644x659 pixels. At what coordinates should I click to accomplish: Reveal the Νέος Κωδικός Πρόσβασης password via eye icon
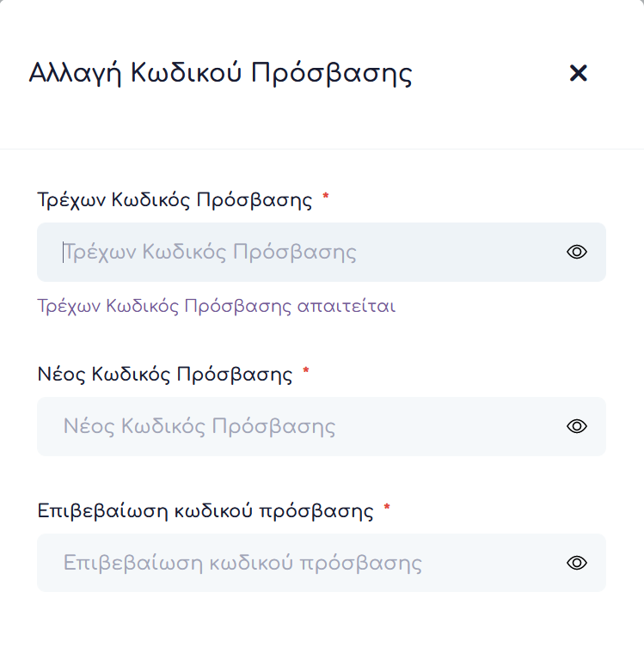pyautogui.click(x=577, y=426)
